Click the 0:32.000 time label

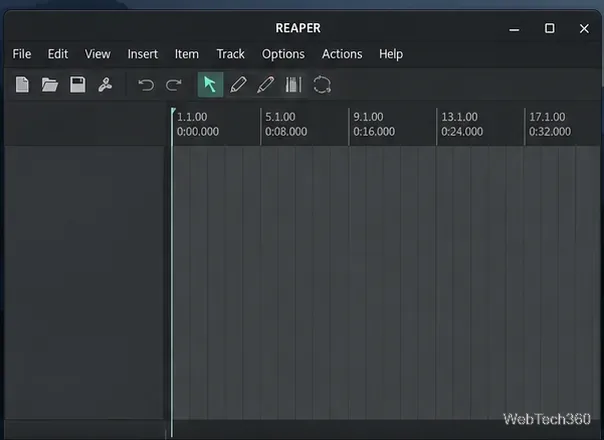(550, 132)
